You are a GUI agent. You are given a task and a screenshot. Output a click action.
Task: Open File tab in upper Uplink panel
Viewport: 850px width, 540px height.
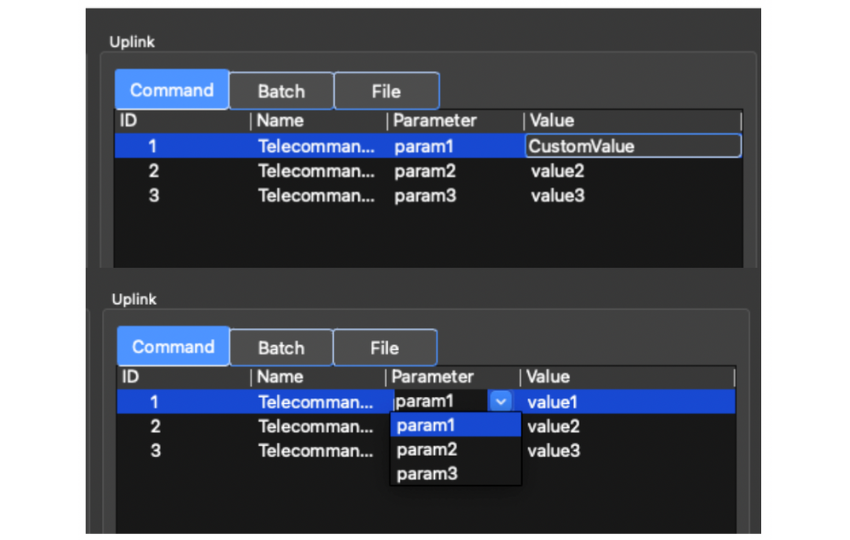click(386, 91)
